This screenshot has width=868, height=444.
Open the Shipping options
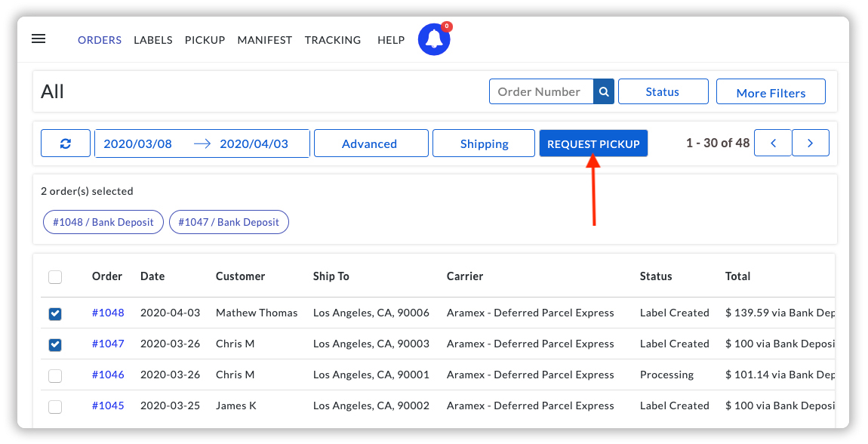(x=484, y=143)
